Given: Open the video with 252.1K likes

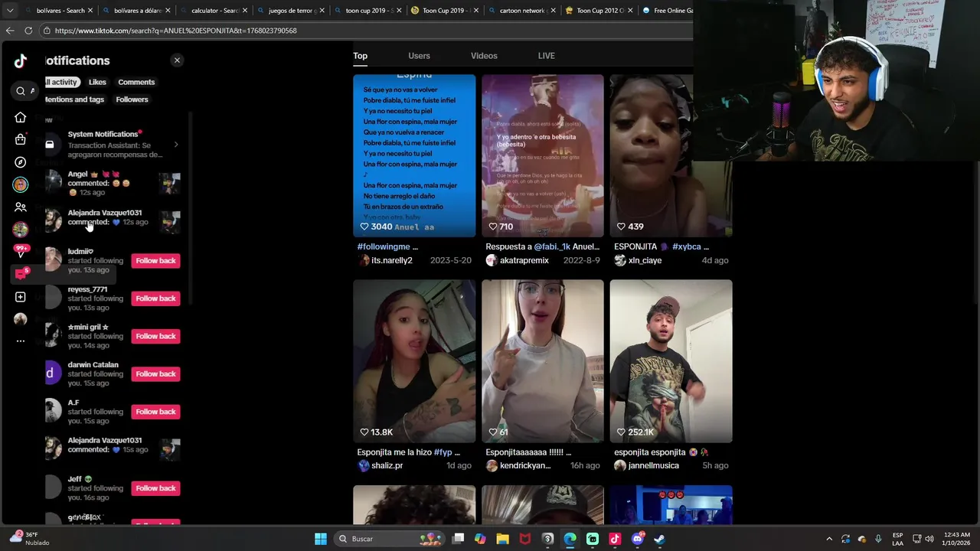Looking at the screenshot, I should click(x=671, y=361).
